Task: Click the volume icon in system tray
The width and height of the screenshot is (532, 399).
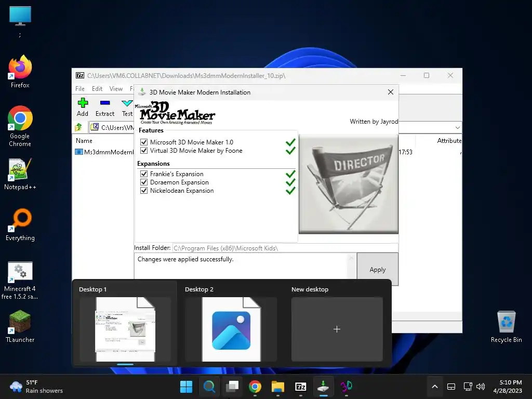Action: pyautogui.click(x=481, y=387)
